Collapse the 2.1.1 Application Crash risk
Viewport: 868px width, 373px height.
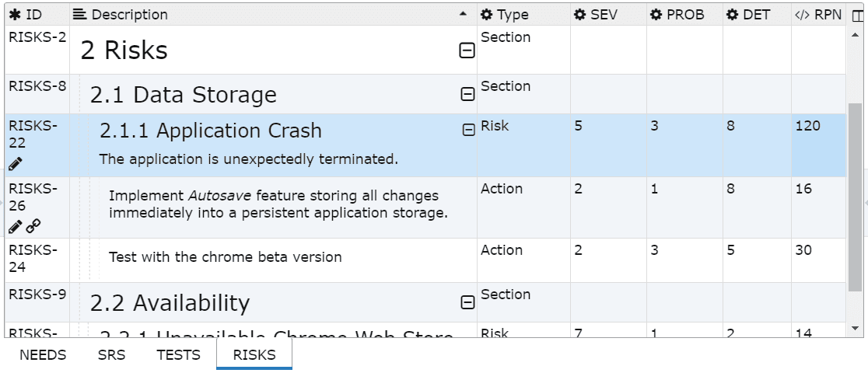coord(468,131)
